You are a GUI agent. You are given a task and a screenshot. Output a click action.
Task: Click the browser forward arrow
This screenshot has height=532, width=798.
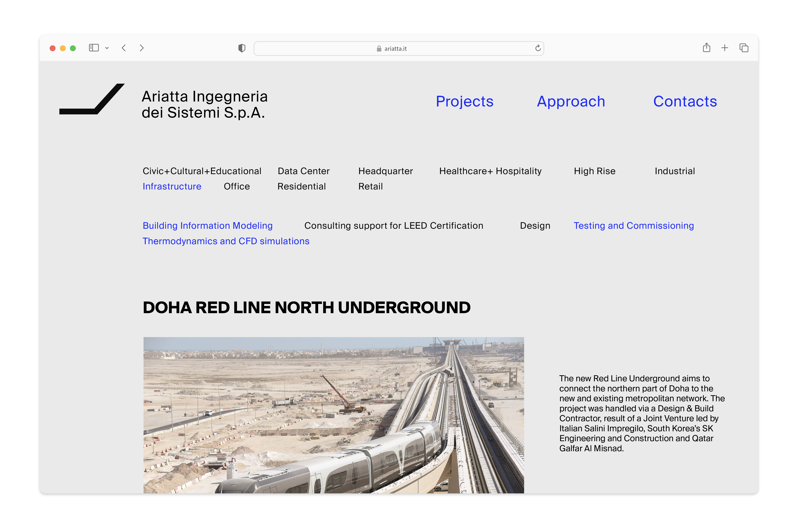coord(142,48)
